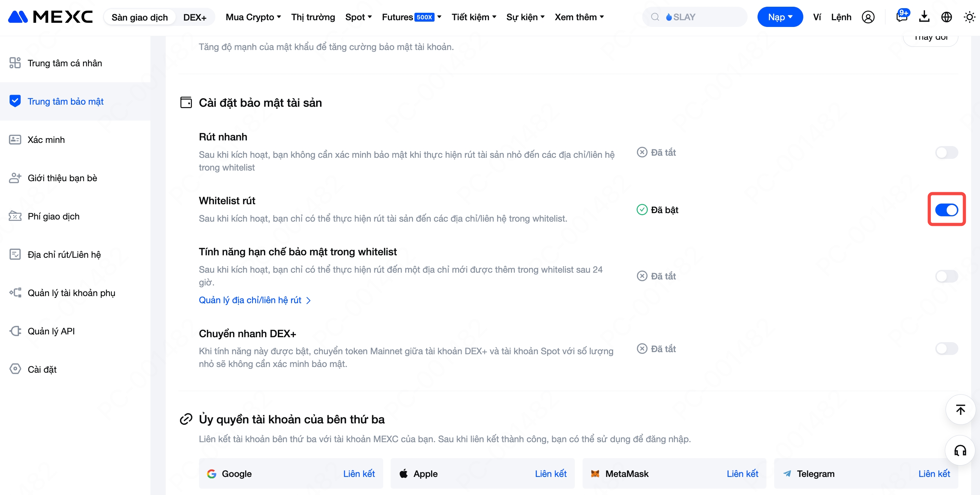Switch theme with the sun icon
Viewport: 980px width, 495px height.
click(969, 17)
